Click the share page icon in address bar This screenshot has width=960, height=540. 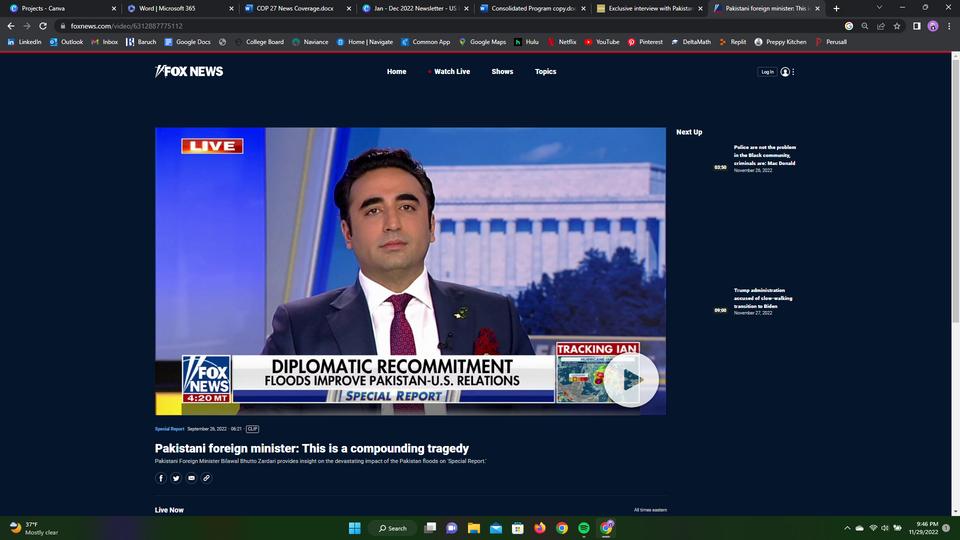[881, 26]
